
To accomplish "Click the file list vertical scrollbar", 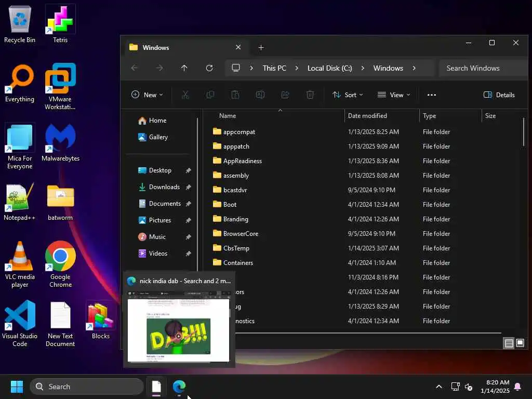I will coord(524,132).
